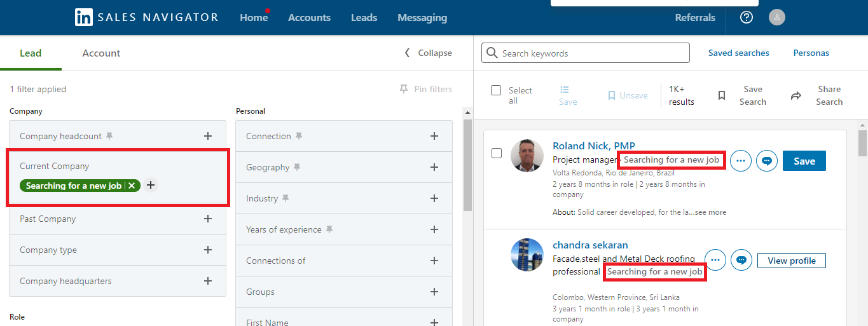This screenshot has width=868, height=326.
Task: Click the Share Search arrow icon
Action: click(796, 95)
